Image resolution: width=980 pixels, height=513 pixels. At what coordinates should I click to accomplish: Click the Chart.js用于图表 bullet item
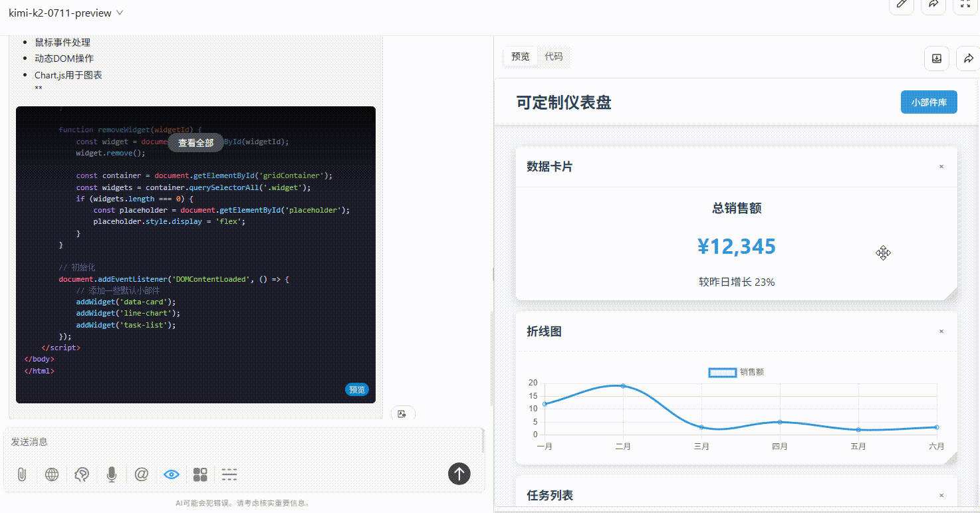pyautogui.click(x=68, y=75)
